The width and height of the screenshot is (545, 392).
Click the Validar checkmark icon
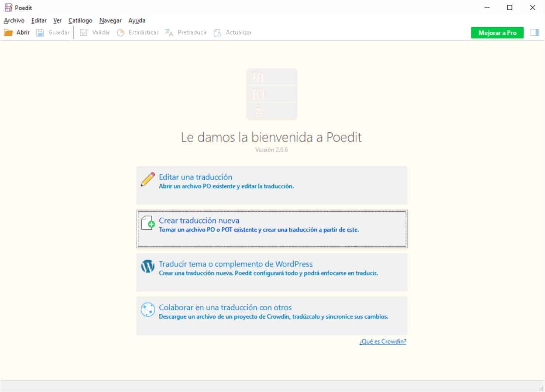(x=84, y=32)
